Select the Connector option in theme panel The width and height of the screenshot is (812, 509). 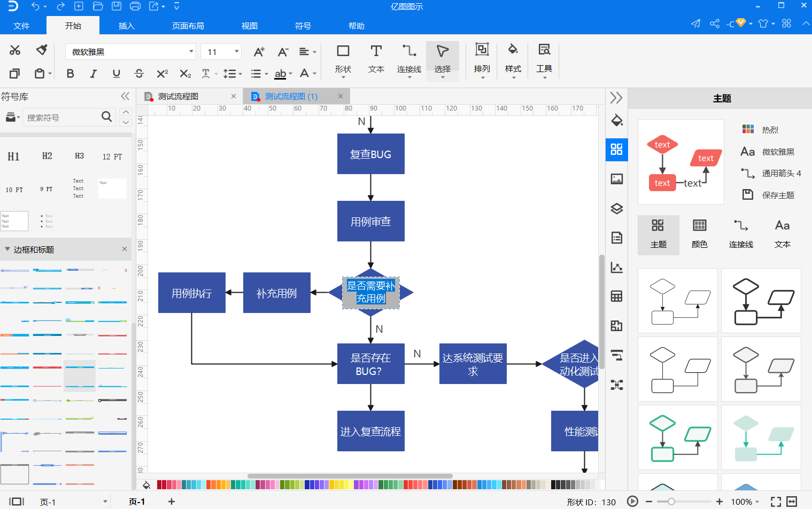tap(741, 234)
